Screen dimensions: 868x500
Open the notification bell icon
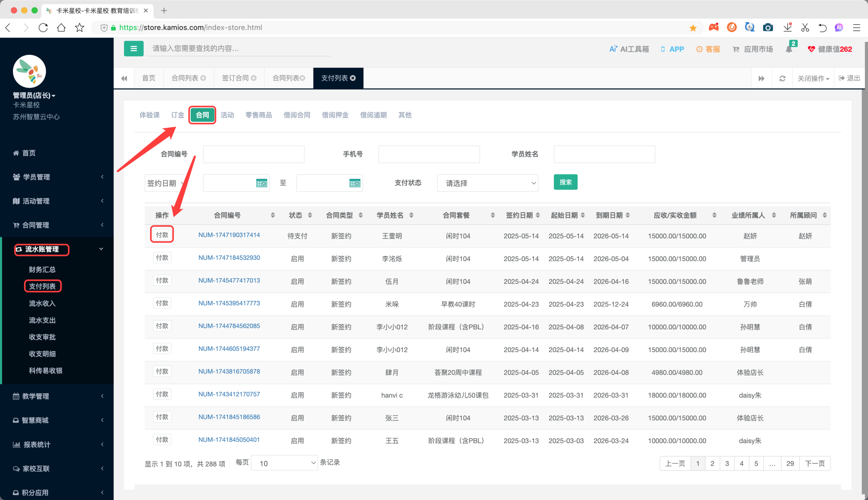789,49
